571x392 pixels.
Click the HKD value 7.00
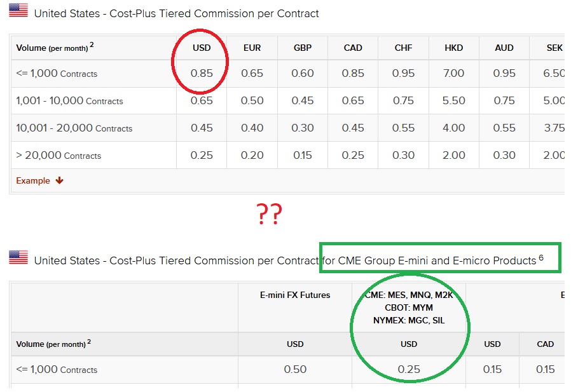click(454, 73)
